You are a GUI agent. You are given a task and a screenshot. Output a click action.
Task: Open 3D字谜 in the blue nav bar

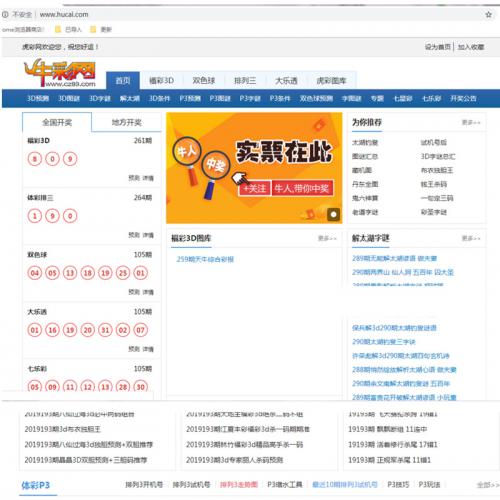click(x=100, y=98)
